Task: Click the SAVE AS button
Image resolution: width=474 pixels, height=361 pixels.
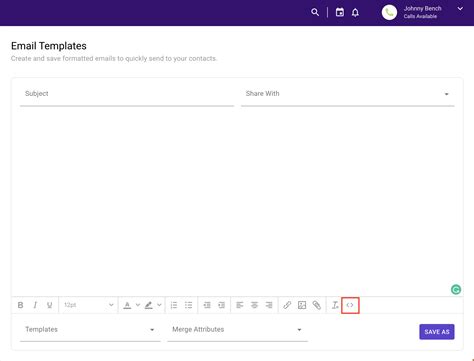Action: click(437, 332)
